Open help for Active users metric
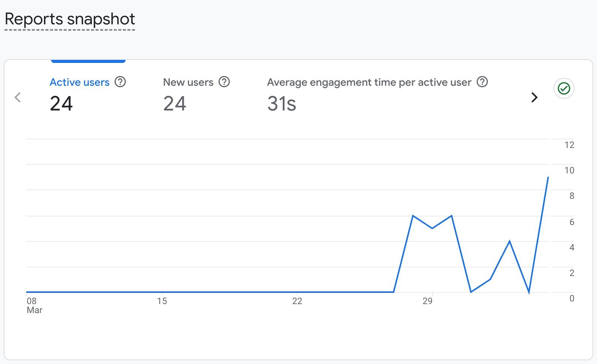This screenshot has height=364, width=597. point(120,82)
